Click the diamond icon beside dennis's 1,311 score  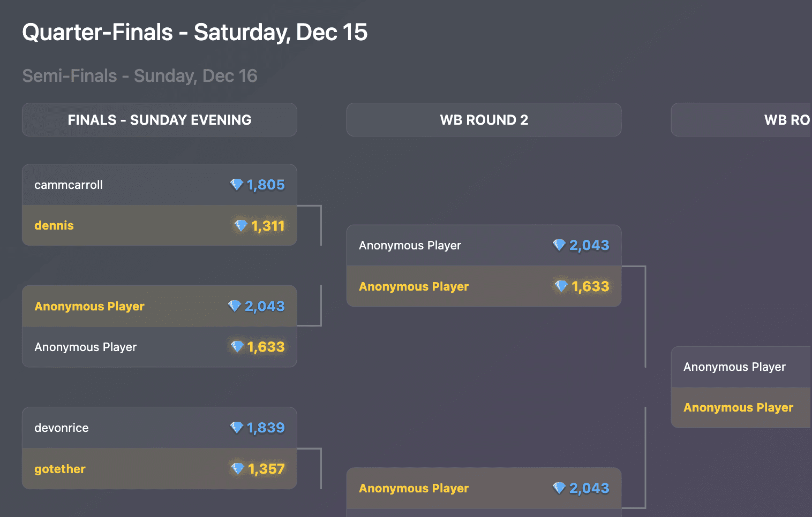point(241,225)
